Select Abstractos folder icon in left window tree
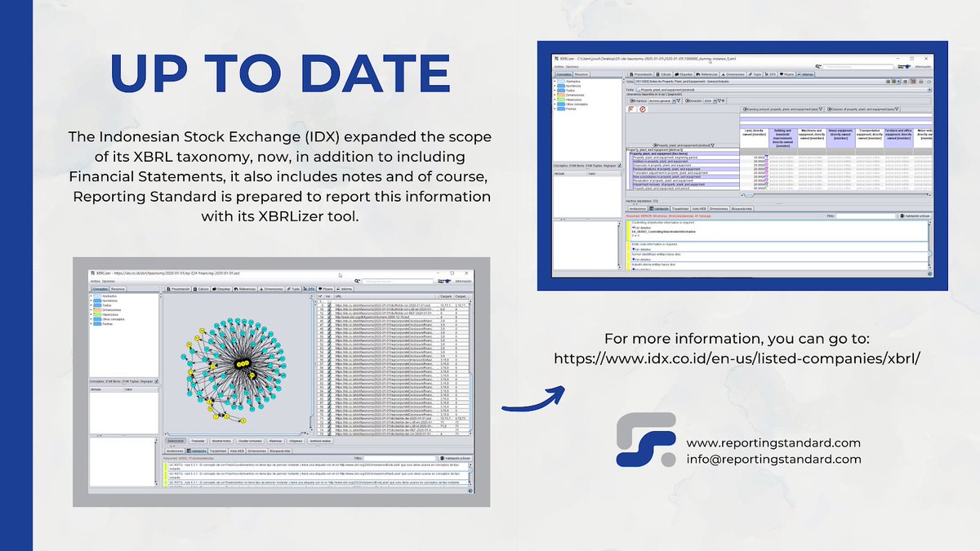The width and height of the screenshot is (980, 551). pos(97,295)
